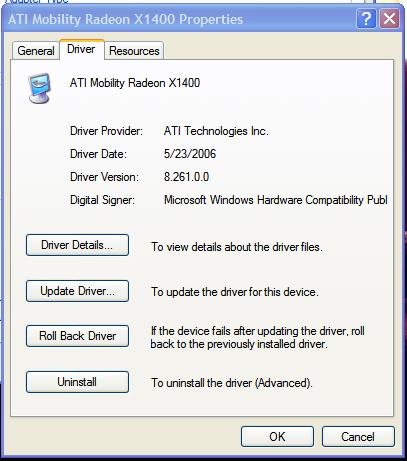Click the driver version 8.261.0.0
Screen dimensions: 407x461
click(x=187, y=177)
